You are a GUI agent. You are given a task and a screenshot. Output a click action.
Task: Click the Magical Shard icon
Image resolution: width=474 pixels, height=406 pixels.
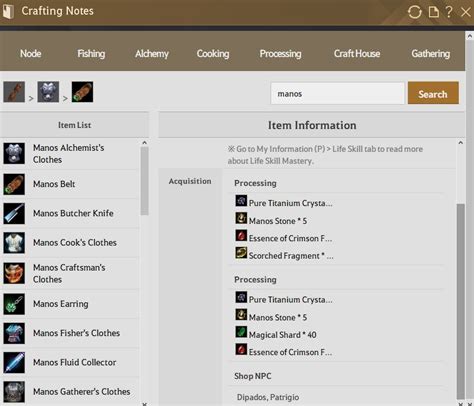click(x=241, y=332)
